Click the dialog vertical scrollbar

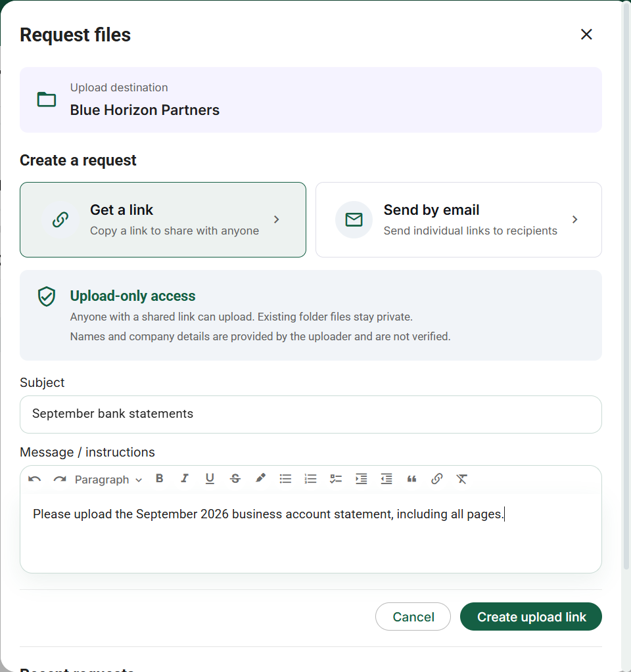point(626,286)
